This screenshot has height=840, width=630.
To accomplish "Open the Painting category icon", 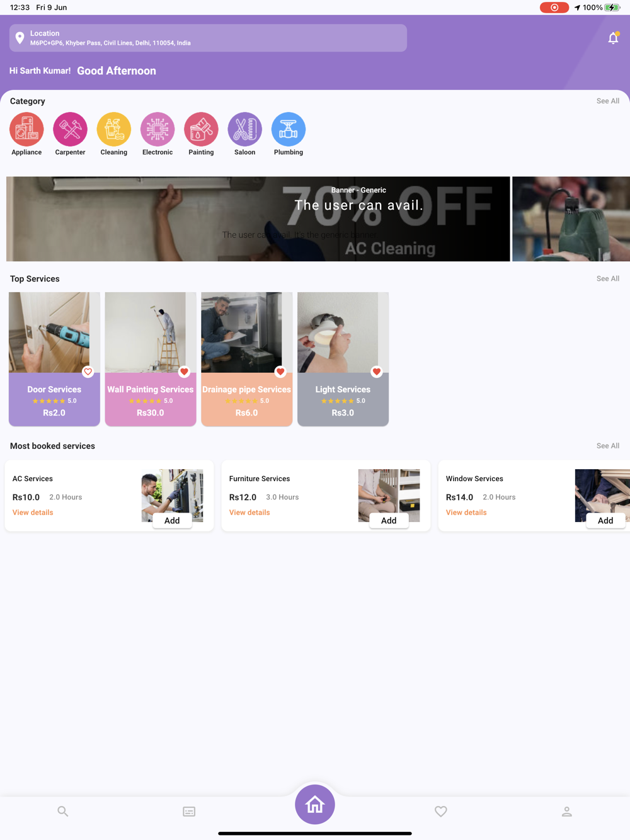I will point(201,129).
